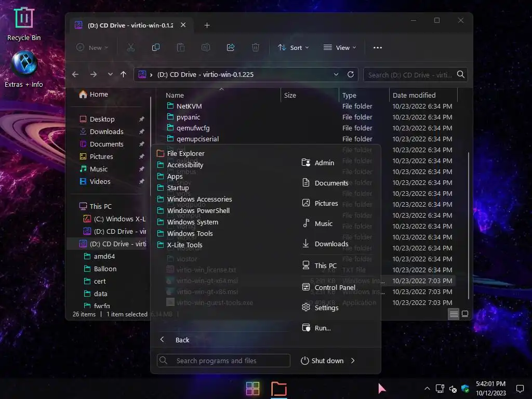This screenshot has width=532, height=399.
Task: Click the Delete trash icon in toolbar
Action: (256, 47)
